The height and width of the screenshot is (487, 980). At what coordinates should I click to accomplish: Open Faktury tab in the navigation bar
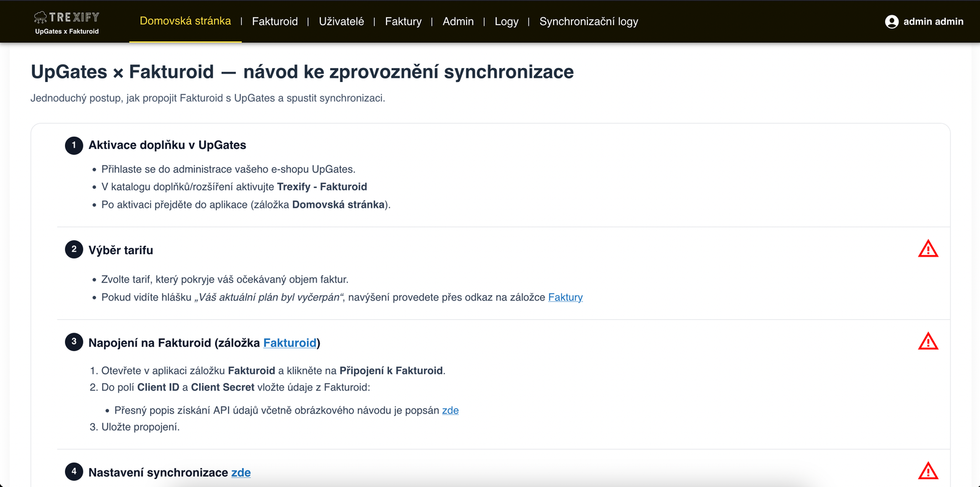coord(403,21)
